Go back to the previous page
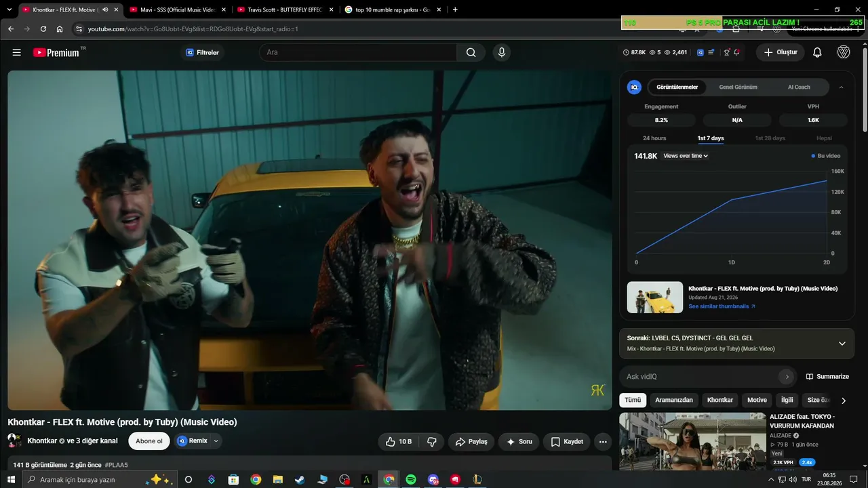 [x=11, y=29]
